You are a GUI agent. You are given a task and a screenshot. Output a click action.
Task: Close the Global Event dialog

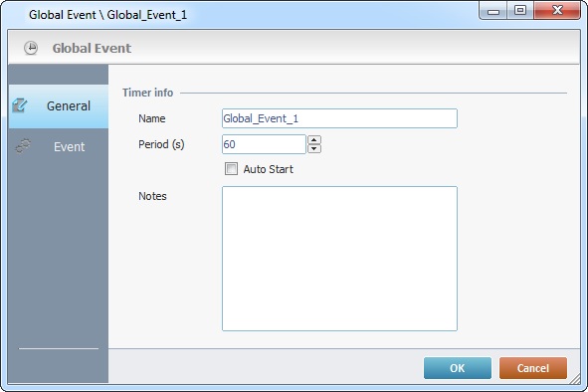tap(557, 11)
